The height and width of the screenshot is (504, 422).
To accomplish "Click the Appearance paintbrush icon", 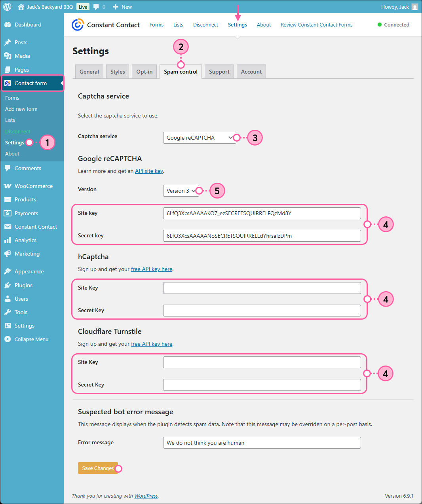I will click(8, 271).
